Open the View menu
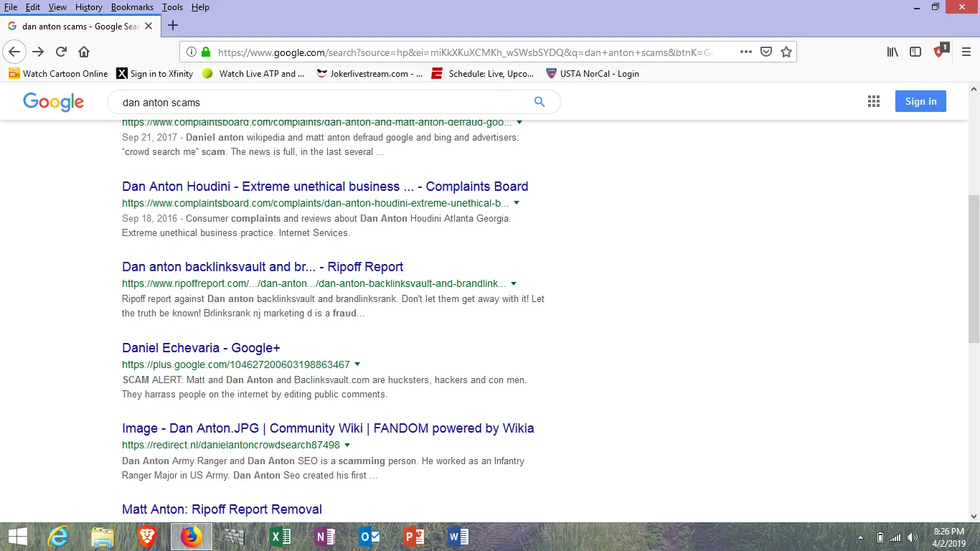Image resolution: width=980 pixels, height=551 pixels. (57, 7)
